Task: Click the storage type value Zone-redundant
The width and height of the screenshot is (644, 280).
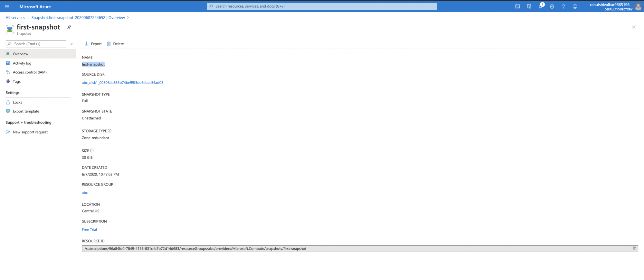Action: [95, 138]
